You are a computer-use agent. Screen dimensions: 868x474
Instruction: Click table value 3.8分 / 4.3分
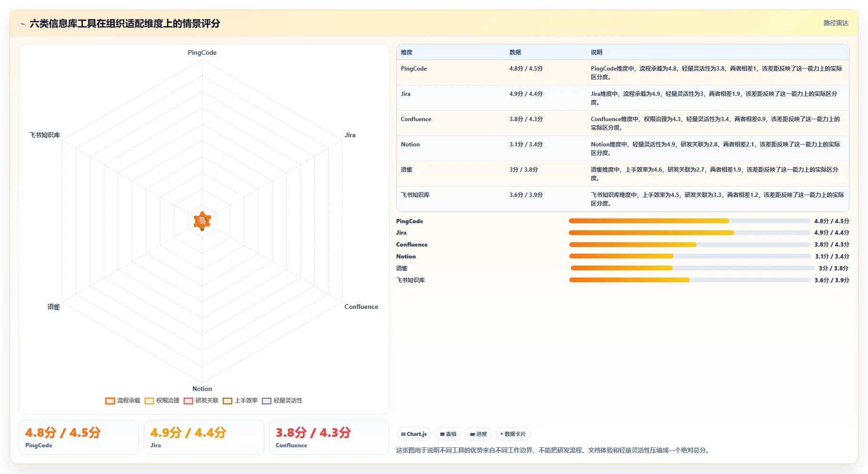(526, 119)
